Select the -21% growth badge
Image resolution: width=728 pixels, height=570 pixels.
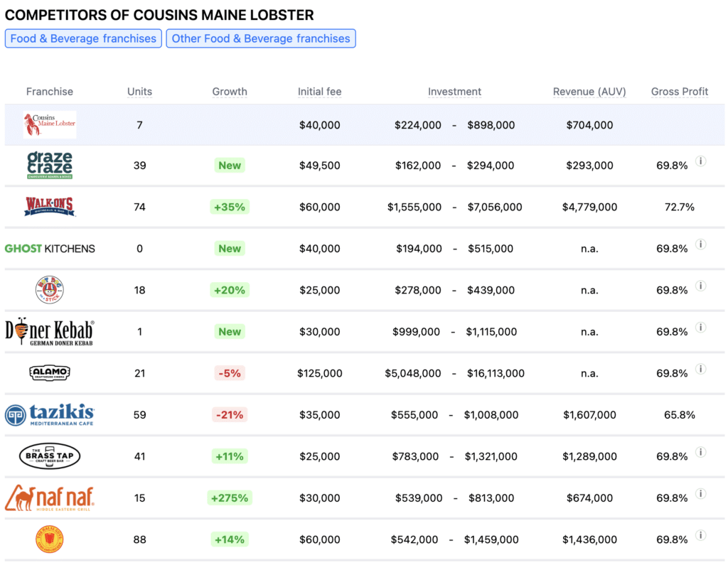[x=230, y=414]
